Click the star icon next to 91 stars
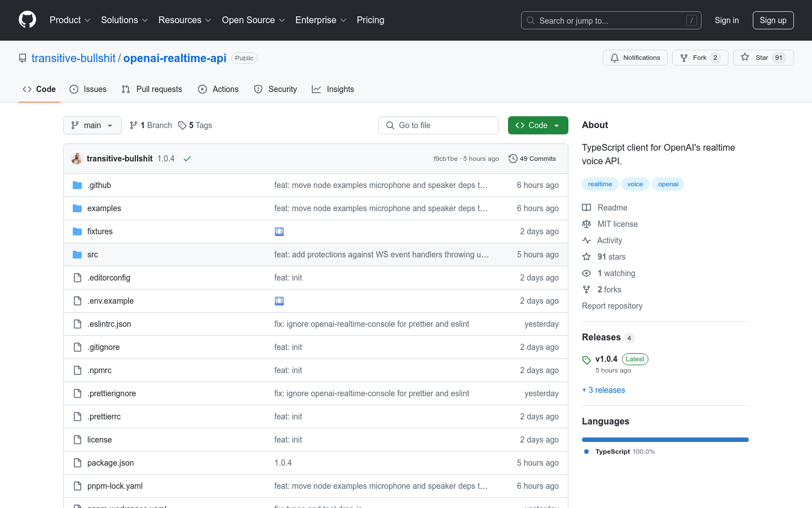Screen dimensions: 812x508 [x=586, y=257]
